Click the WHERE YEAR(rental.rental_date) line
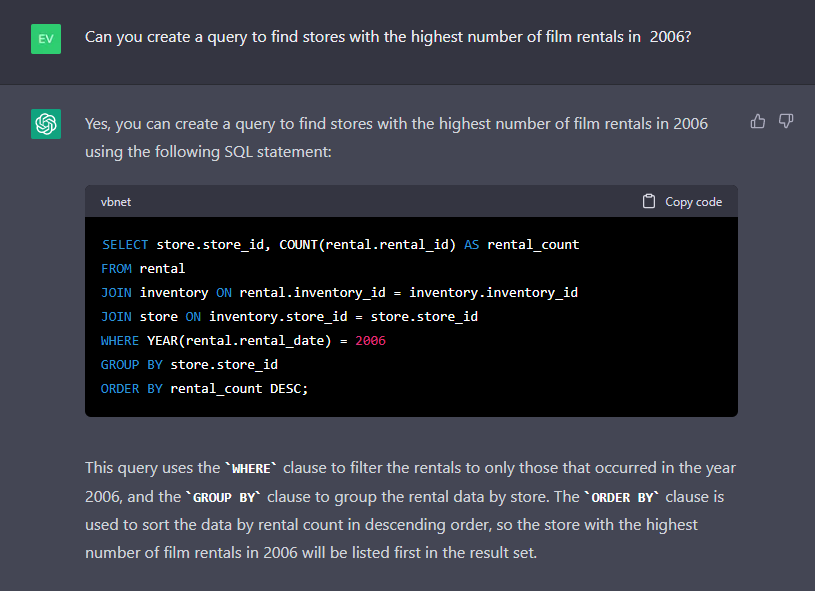This screenshot has height=591, width=815. [243, 341]
